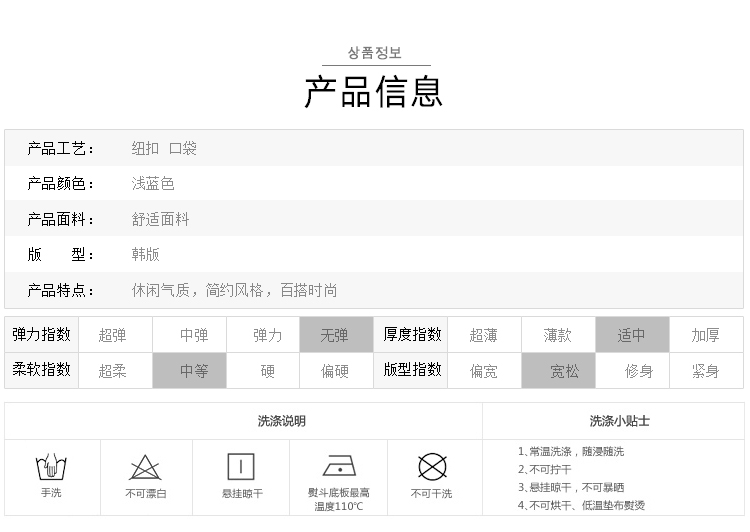This screenshot has height=532, width=750.
Task: Click the do not bleach (不可漂白) icon
Action: [146, 467]
